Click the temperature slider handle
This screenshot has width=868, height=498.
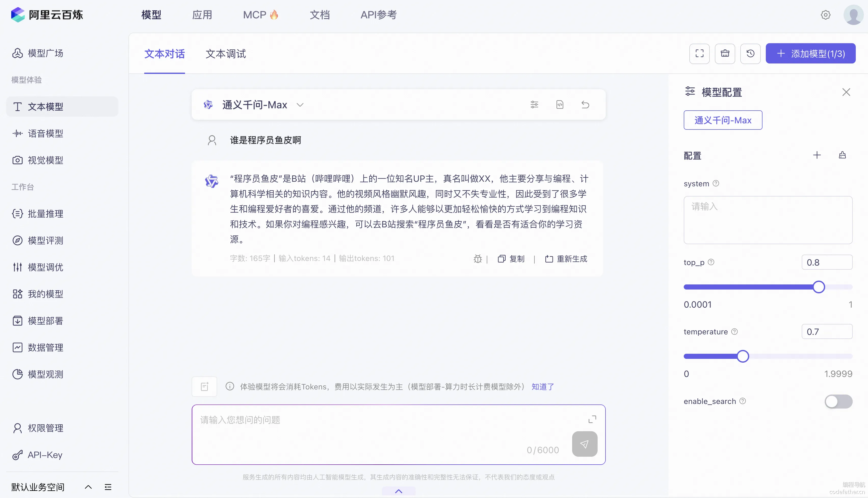click(x=743, y=356)
